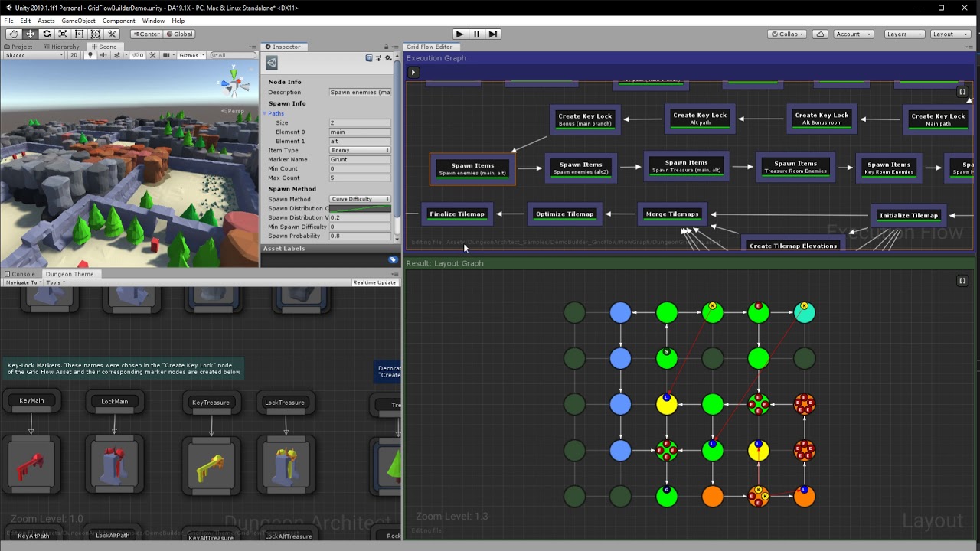The image size is (980, 551).
Task: Open Inspector preset slider icon
Action: click(377, 58)
